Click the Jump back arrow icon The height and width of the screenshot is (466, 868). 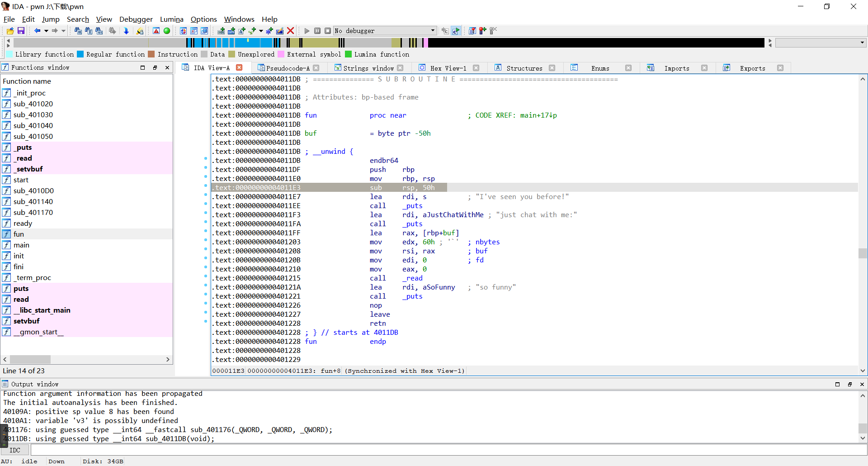(x=37, y=31)
